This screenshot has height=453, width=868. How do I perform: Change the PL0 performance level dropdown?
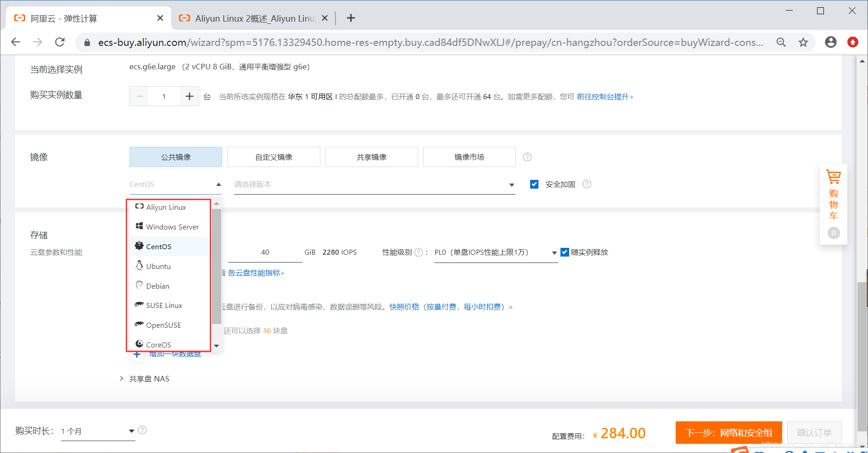(x=495, y=252)
